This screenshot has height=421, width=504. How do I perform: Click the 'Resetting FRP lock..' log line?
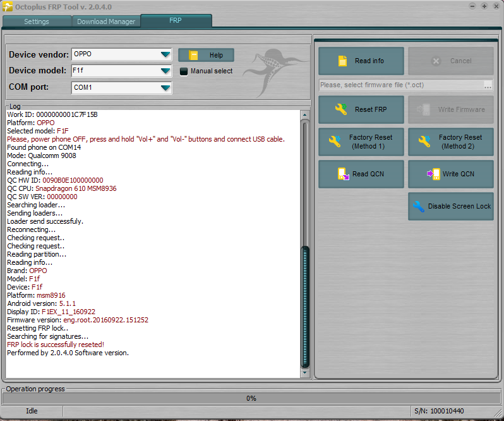coord(38,328)
